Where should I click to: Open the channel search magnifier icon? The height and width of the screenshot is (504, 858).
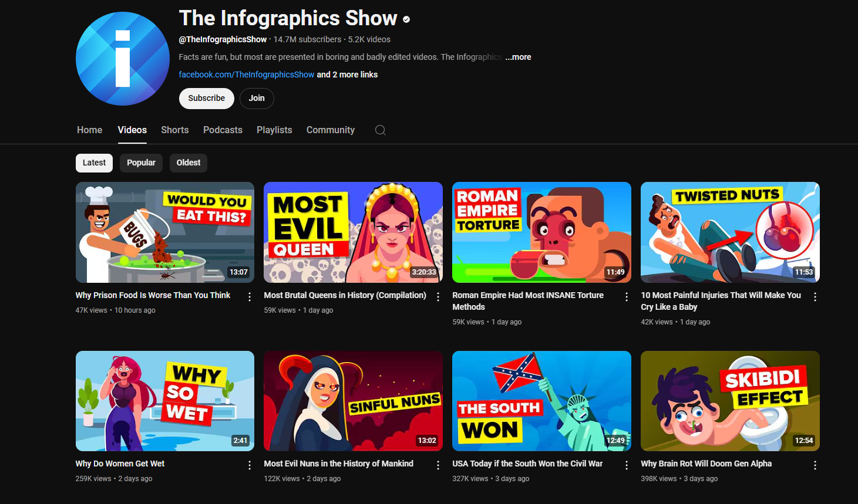click(381, 130)
